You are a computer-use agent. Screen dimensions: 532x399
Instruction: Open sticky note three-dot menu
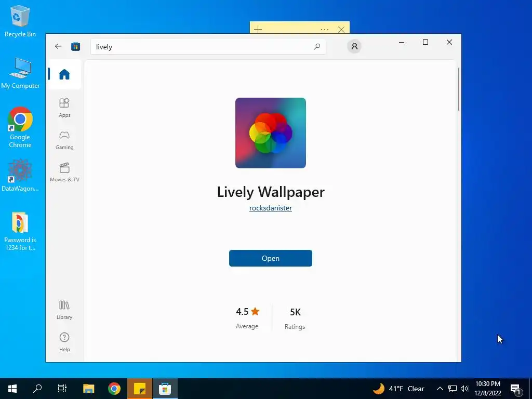click(x=324, y=30)
